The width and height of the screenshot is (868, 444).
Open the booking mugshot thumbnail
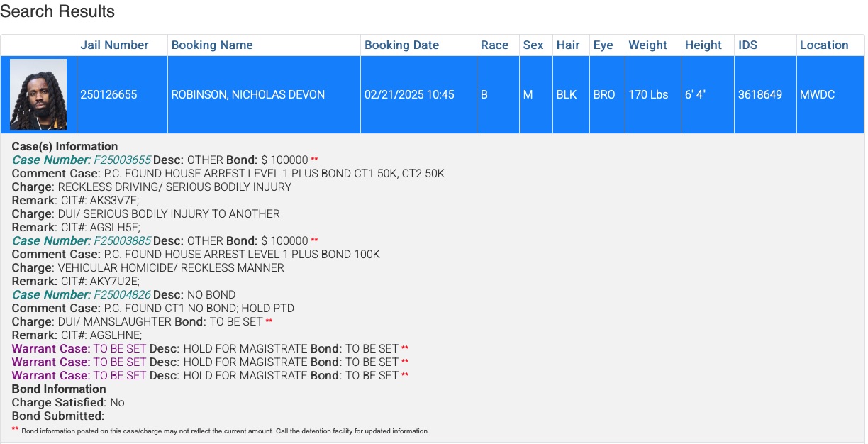[x=38, y=94]
